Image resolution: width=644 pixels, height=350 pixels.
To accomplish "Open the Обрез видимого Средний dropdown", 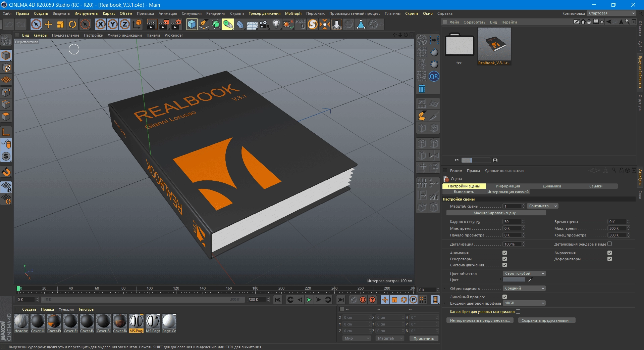I will point(524,289).
